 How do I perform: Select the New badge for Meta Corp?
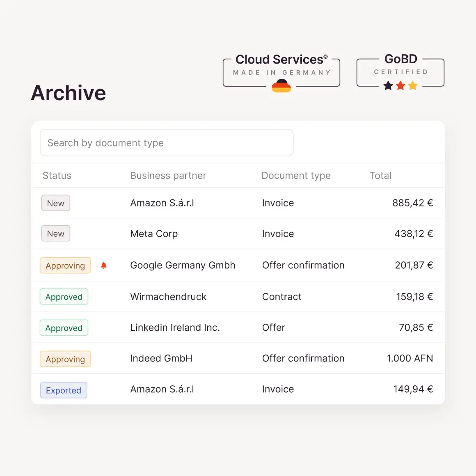pyautogui.click(x=56, y=233)
